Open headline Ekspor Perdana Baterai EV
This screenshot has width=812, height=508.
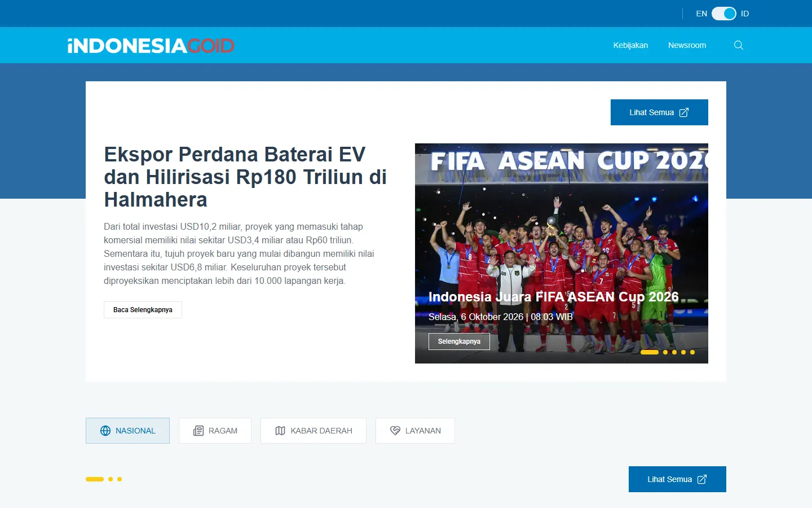[245, 177]
